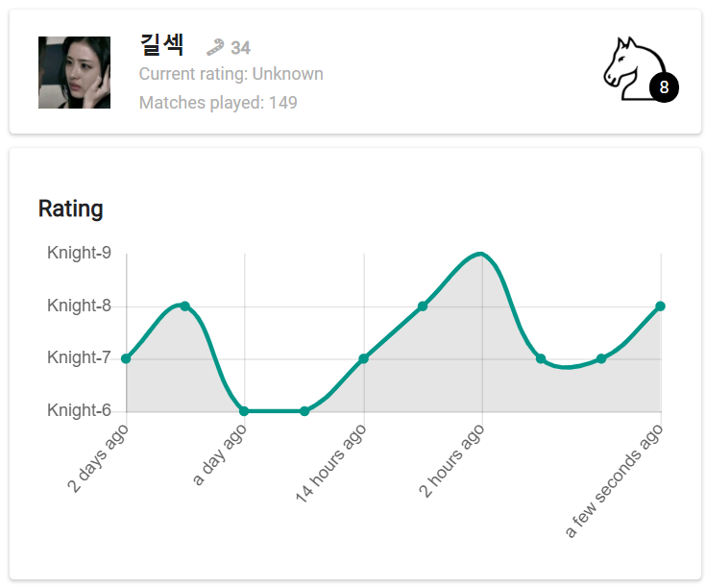Viewport: 706px width, 588px height.
Task: Open the player's avatar photo
Action: [x=74, y=72]
